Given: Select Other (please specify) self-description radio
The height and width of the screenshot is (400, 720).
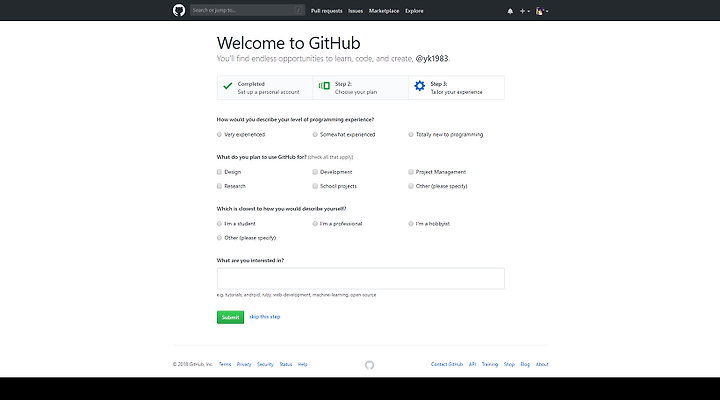Looking at the screenshot, I should [x=219, y=238].
